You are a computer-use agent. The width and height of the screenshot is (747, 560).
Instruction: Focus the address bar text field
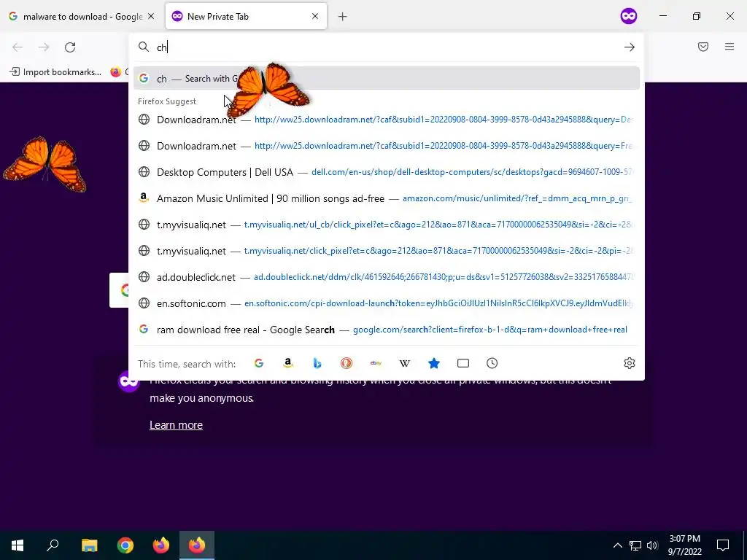point(386,47)
